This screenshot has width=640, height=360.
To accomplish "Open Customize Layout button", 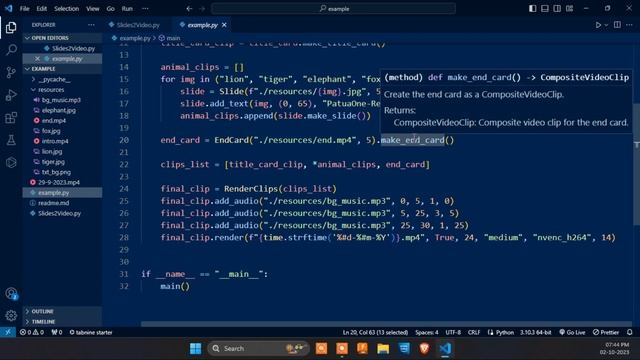I will [x=569, y=9].
